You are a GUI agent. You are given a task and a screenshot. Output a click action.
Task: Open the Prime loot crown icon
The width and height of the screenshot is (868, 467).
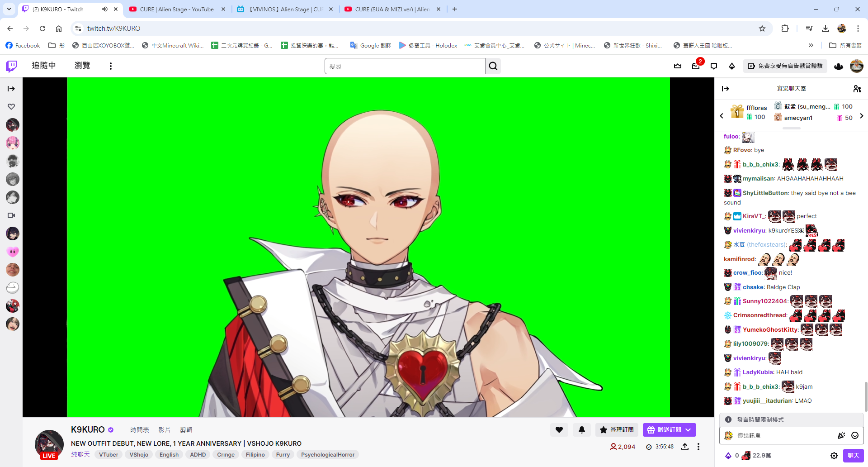click(x=678, y=66)
